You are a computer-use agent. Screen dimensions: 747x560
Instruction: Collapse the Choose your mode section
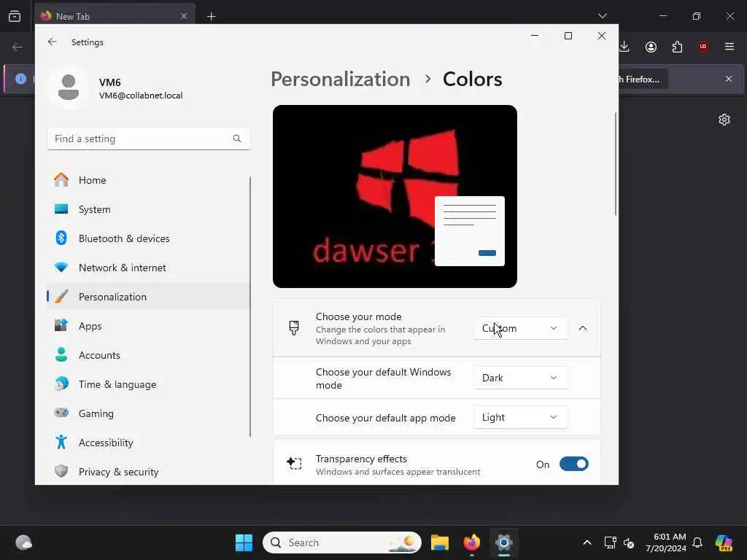pyautogui.click(x=583, y=328)
